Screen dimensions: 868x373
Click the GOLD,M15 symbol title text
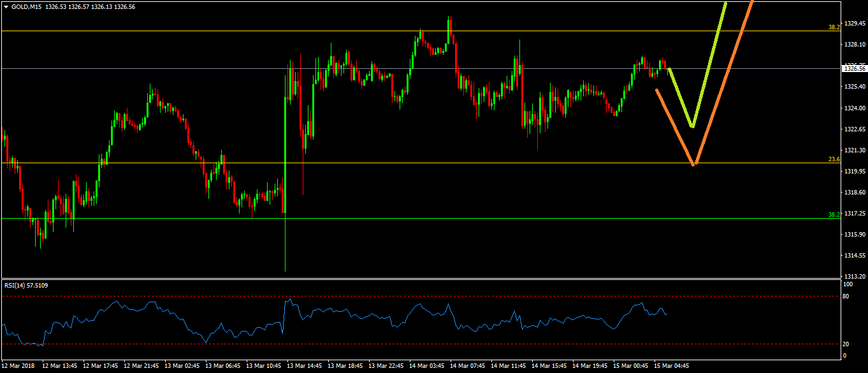pyautogui.click(x=23, y=6)
